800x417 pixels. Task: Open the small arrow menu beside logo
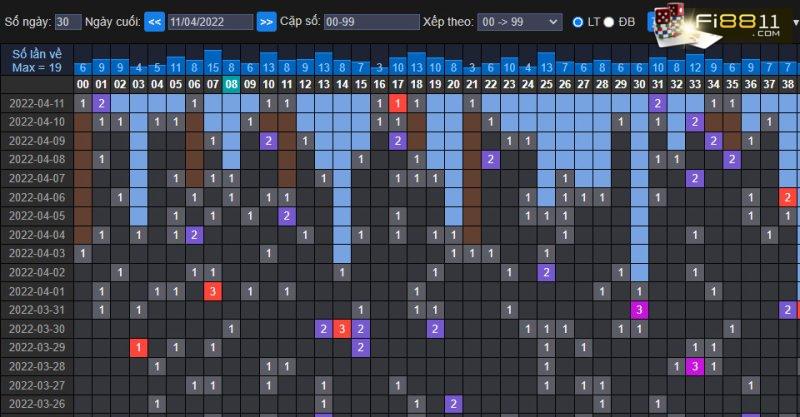[x=795, y=23]
